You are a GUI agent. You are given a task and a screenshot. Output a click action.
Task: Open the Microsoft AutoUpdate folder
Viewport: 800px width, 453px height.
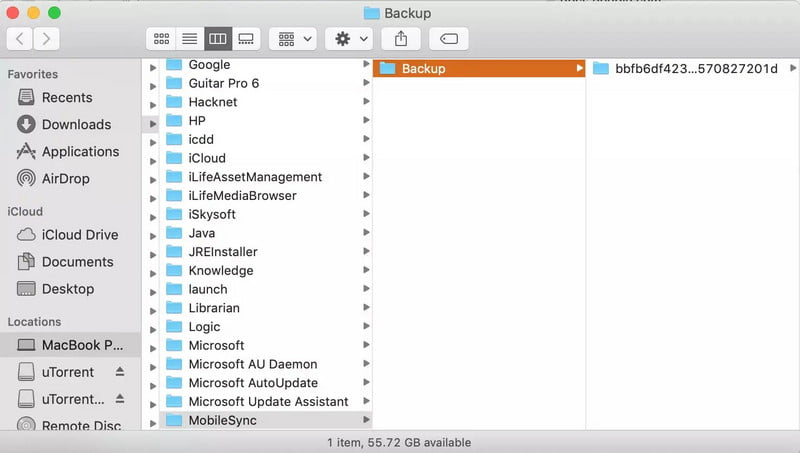pos(253,382)
